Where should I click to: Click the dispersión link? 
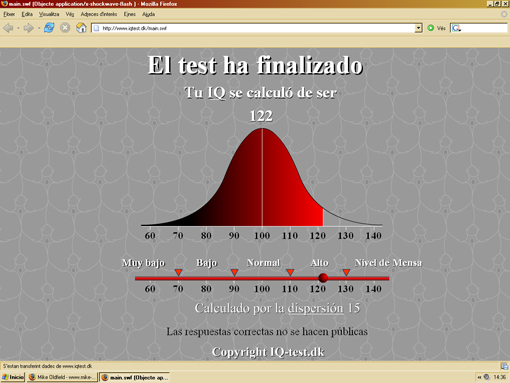(x=315, y=308)
